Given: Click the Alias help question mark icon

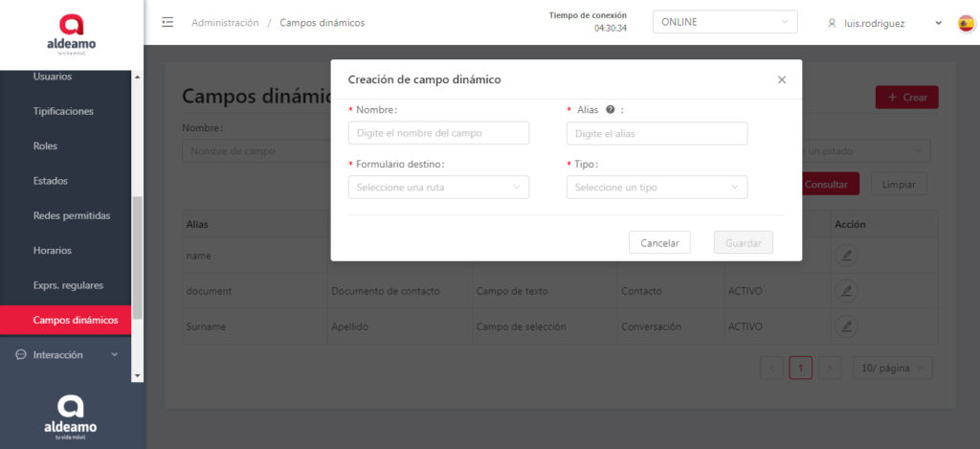Looking at the screenshot, I should 610,110.
